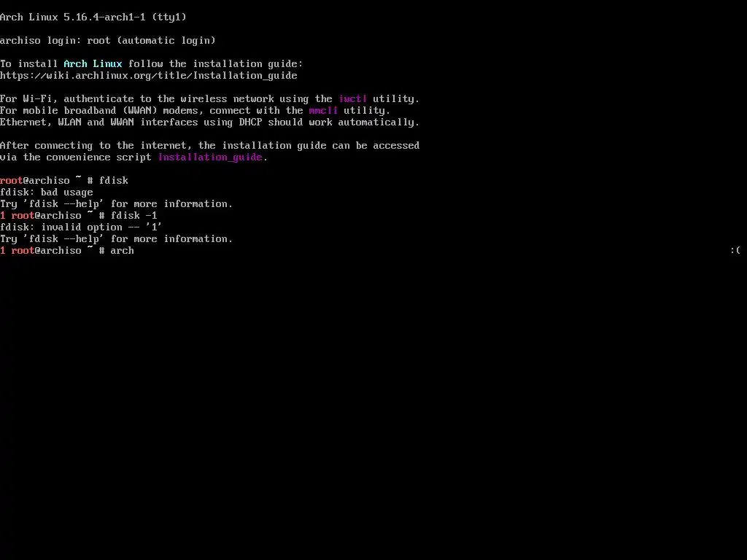Click the first "Try 'fdisk --help'" hint
The height and width of the screenshot is (560, 747).
coord(116,204)
